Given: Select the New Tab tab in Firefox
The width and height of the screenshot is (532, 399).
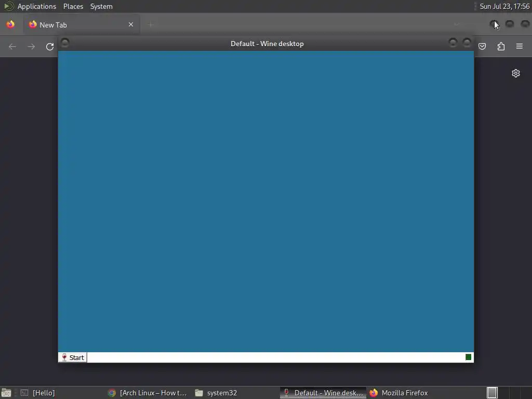Looking at the screenshot, I should tap(82, 25).
